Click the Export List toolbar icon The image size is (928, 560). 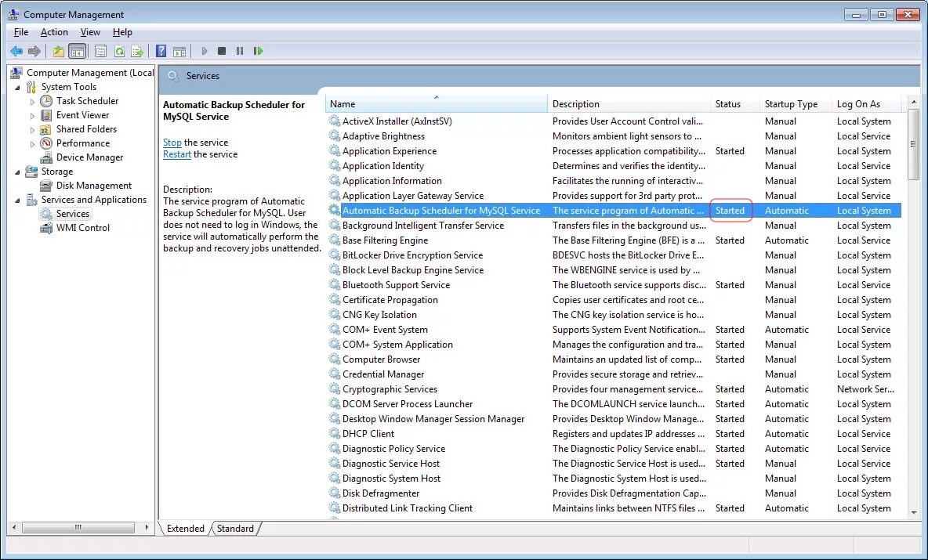point(137,50)
